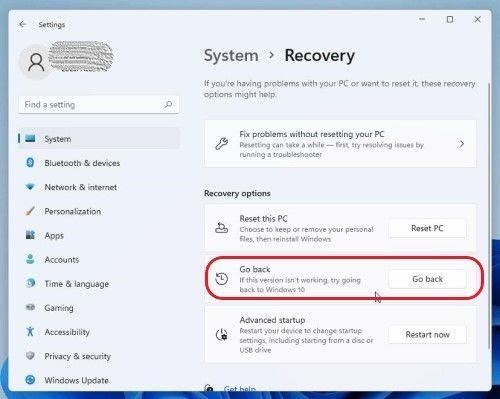Select Personalization in sidebar
The width and height of the screenshot is (500, 399).
click(99, 211)
